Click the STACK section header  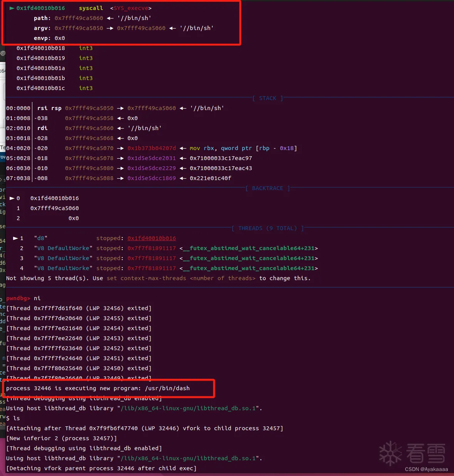point(268,98)
